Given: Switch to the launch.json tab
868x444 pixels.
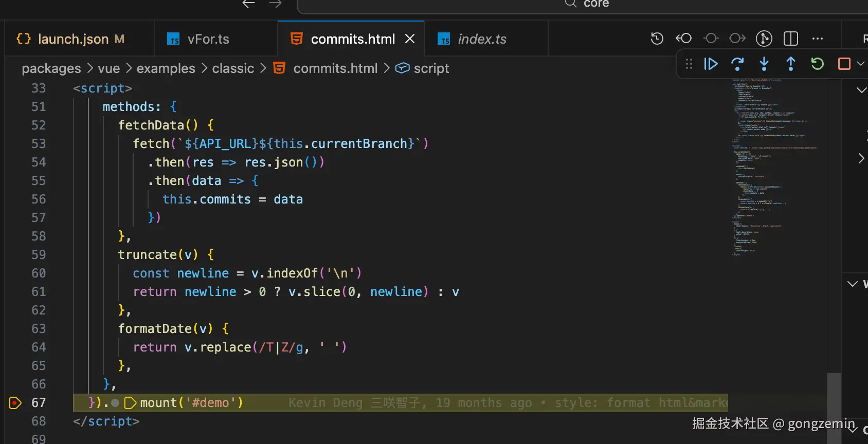Looking at the screenshot, I should pos(73,39).
